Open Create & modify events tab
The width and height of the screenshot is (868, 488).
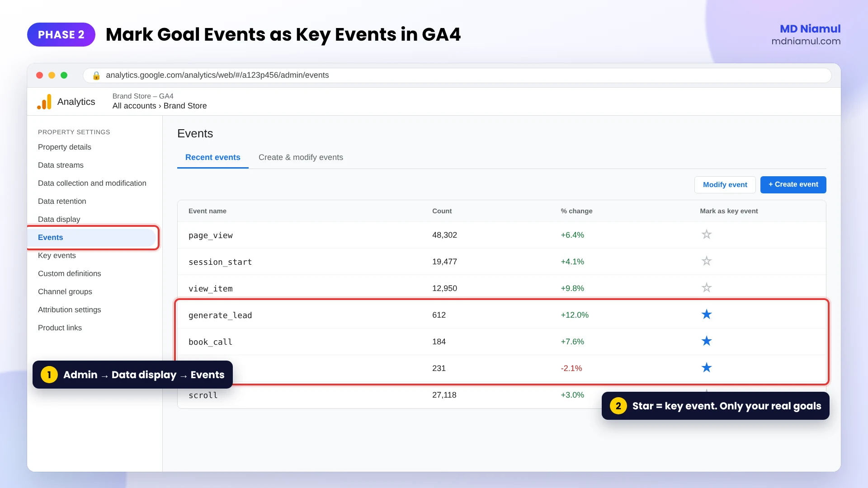301,157
